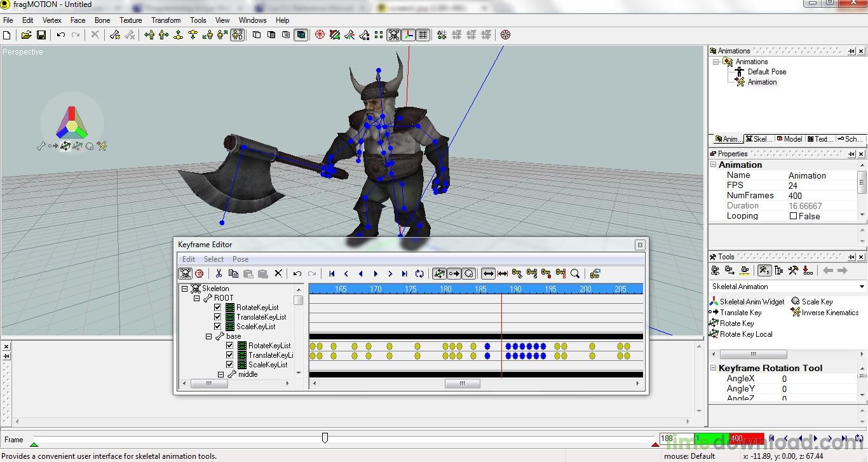Toggle loop playback icon in Keyframe Editor
This screenshot has width=868, height=462.
point(419,274)
